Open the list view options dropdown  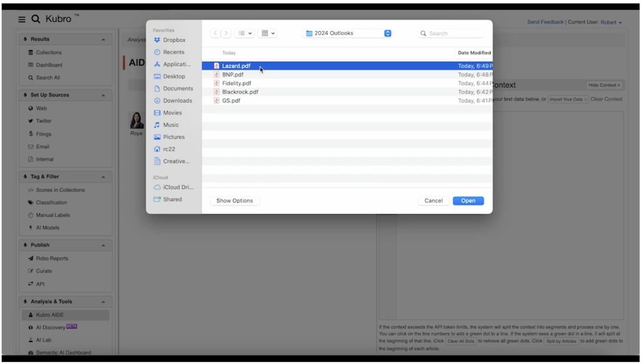[x=245, y=33]
